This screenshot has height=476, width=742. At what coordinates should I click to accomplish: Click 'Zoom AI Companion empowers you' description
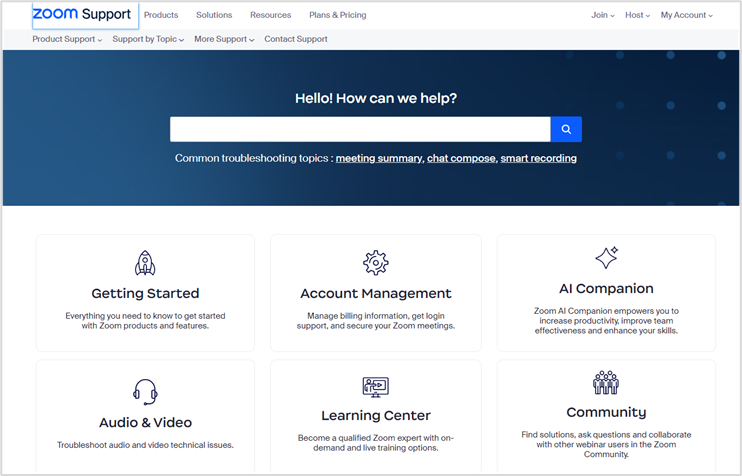point(606,321)
